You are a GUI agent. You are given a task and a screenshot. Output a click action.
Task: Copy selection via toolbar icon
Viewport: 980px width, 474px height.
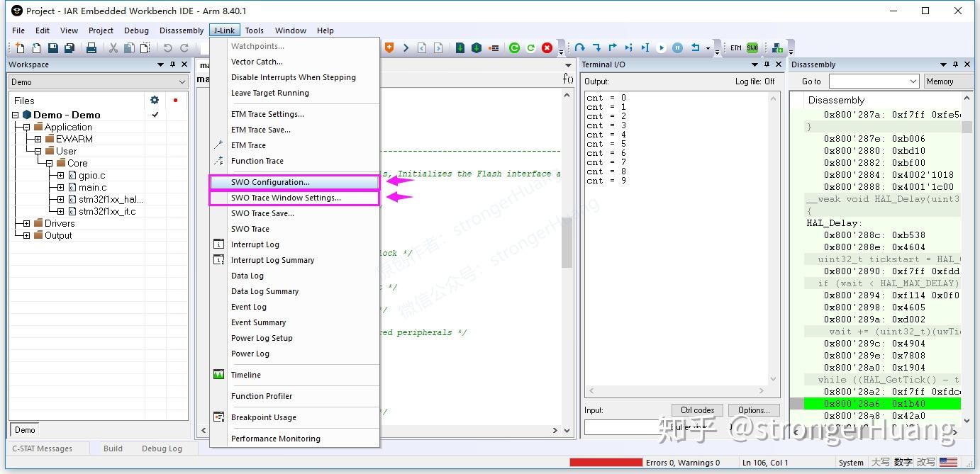pos(129,47)
